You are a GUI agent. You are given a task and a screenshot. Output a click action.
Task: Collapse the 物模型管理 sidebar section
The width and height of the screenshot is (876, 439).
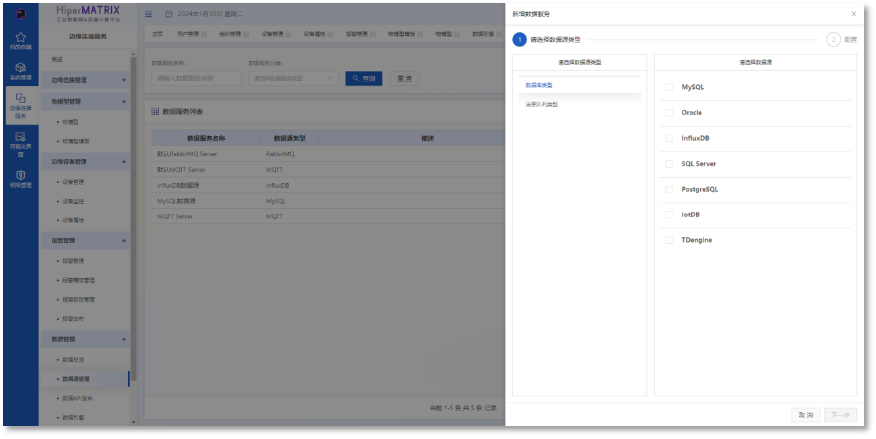[85, 102]
